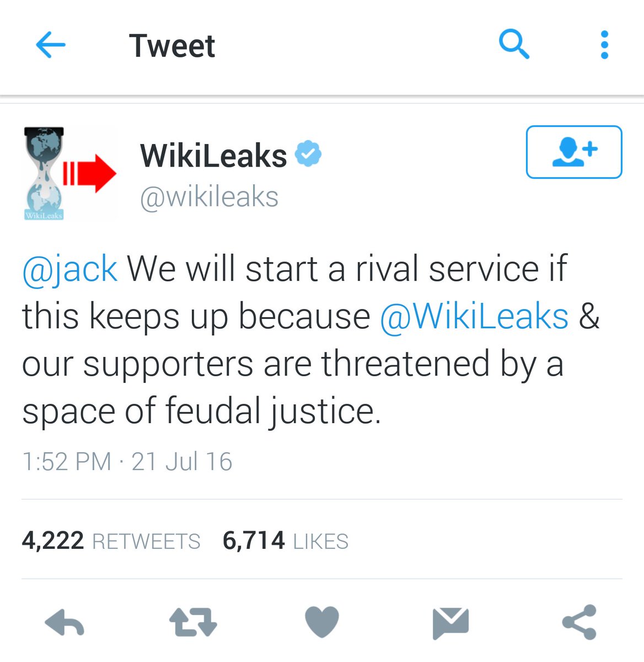Image resolution: width=644 pixels, height=662 pixels.
Task: Reply to the tweet
Action: pyautogui.click(x=65, y=623)
